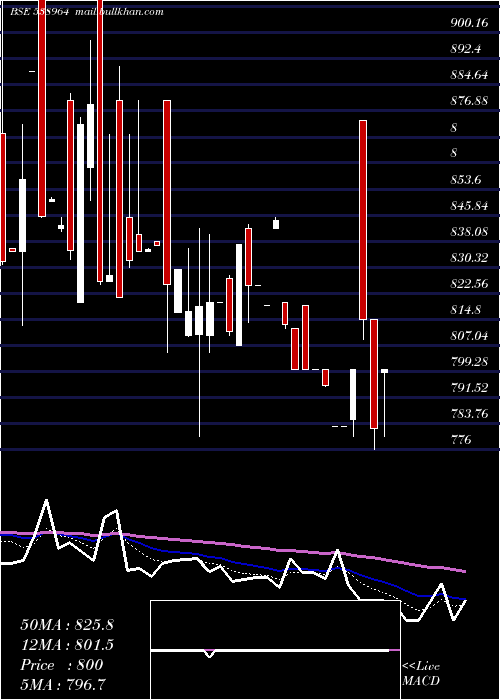Select the 845.84 price level label

tap(469, 206)
